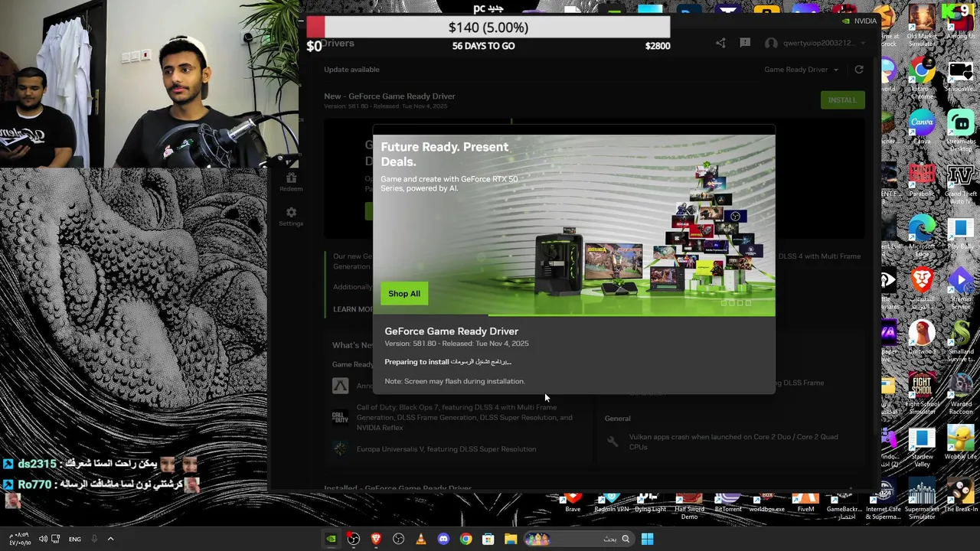
Task: Click the Call of Duty: Black Ops 7 entry
Action: [456, 418]
